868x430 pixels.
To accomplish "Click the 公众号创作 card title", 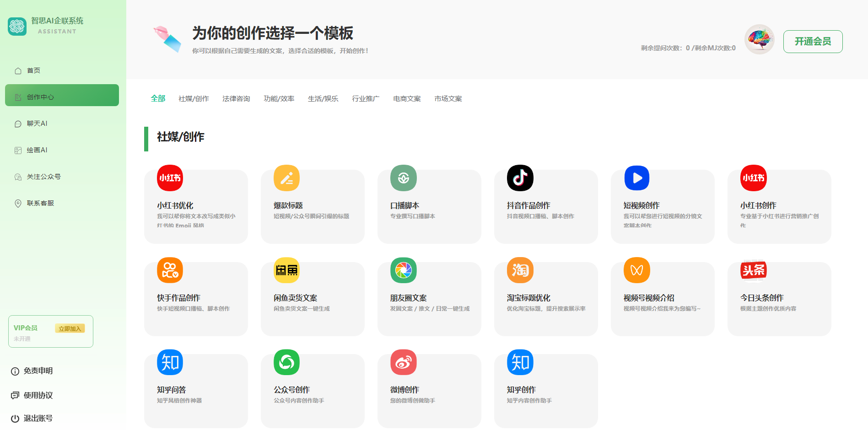I will pyautogui.click(x=291, y=390).
